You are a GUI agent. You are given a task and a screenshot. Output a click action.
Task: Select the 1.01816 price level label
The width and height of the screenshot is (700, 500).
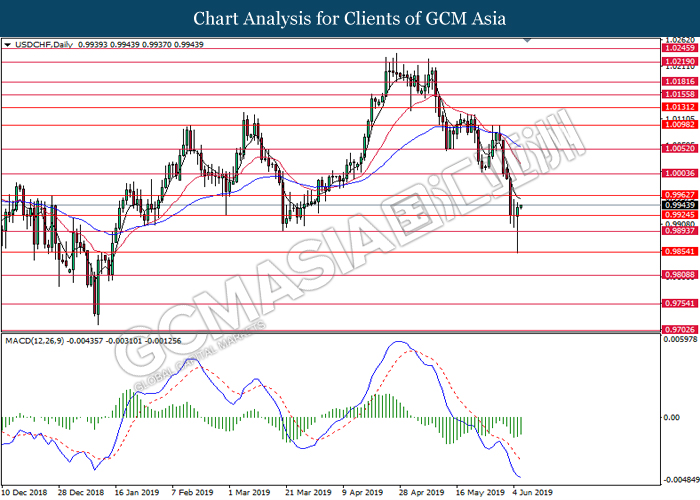click(680, 81)
